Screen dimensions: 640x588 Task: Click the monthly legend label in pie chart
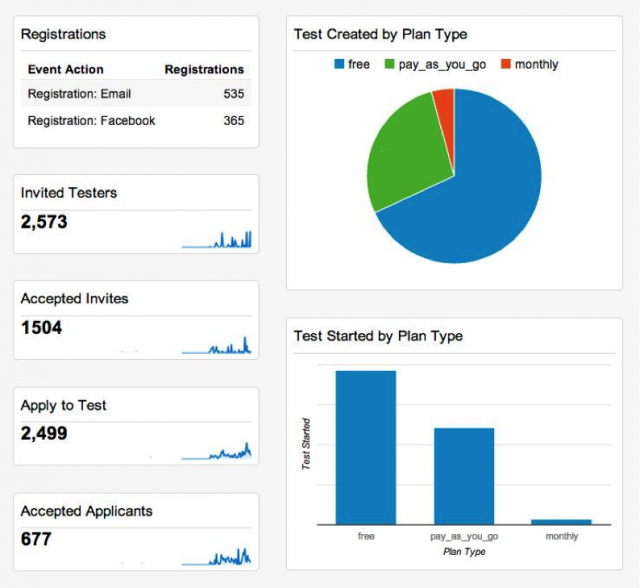click(x=536, y=65)
